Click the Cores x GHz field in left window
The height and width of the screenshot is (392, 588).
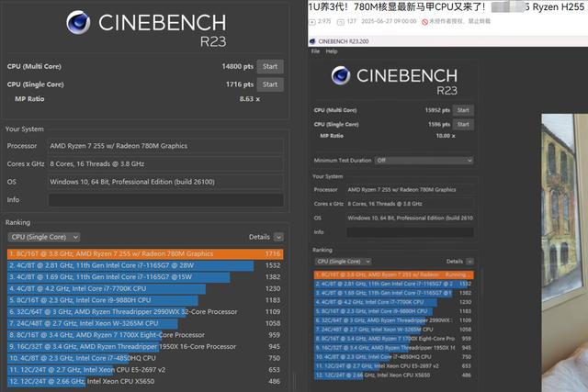pyautogui.click(x=165, y=164)
